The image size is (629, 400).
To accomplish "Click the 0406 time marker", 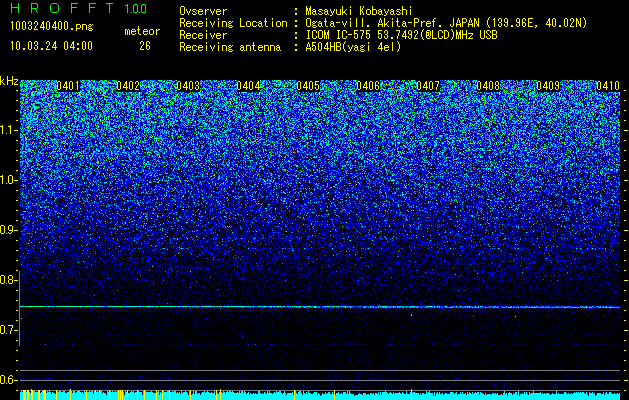I will click(368, 86).
